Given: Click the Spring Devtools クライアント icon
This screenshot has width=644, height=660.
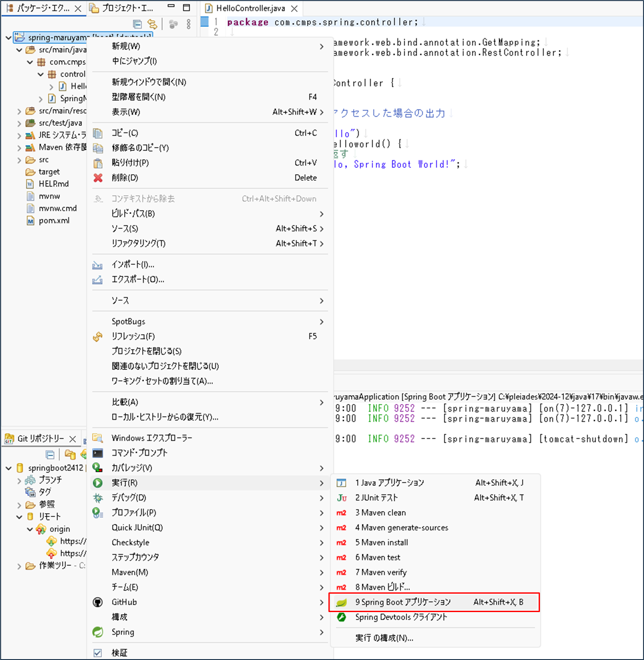Looking at the screenshot, I should [x=341, y=617].
